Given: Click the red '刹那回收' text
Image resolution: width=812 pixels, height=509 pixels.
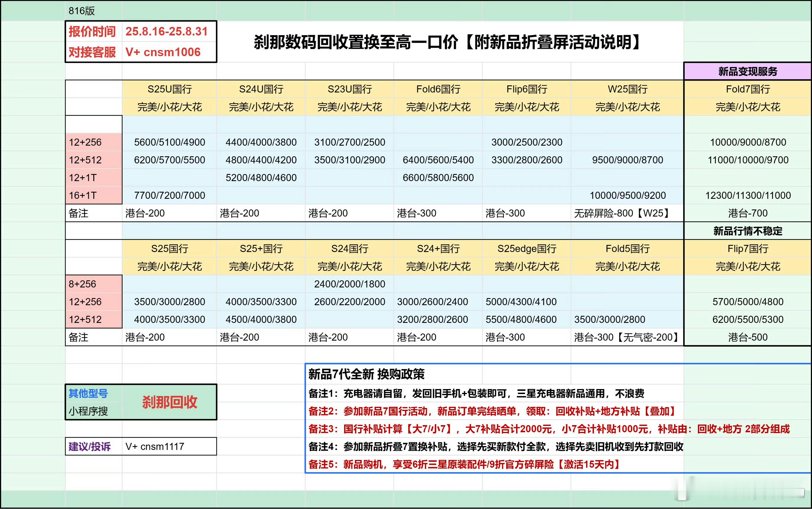Looking at the screenshot, I should point(169,402).
